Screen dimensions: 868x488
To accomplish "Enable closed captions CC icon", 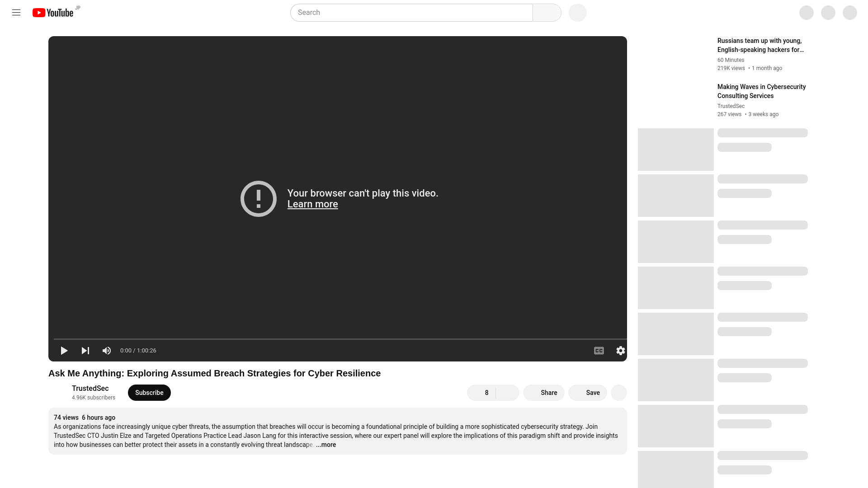I will coord(599,350).
